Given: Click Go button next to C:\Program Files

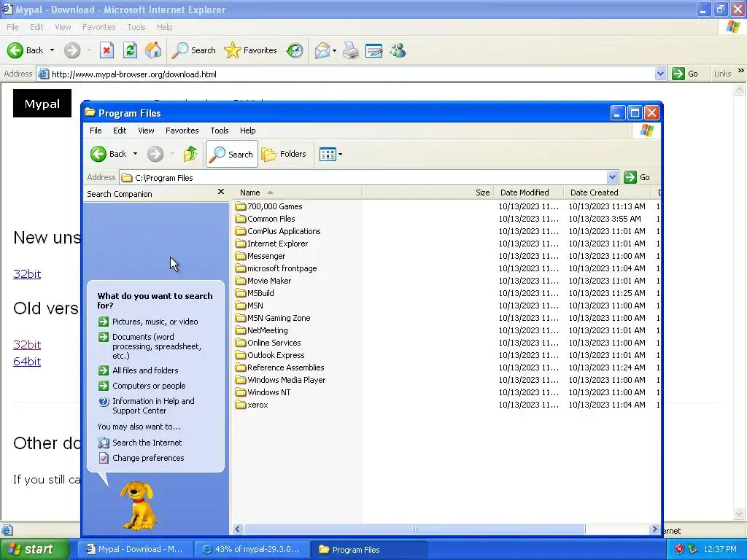Looking at the screenshot, I should point(637,177).
